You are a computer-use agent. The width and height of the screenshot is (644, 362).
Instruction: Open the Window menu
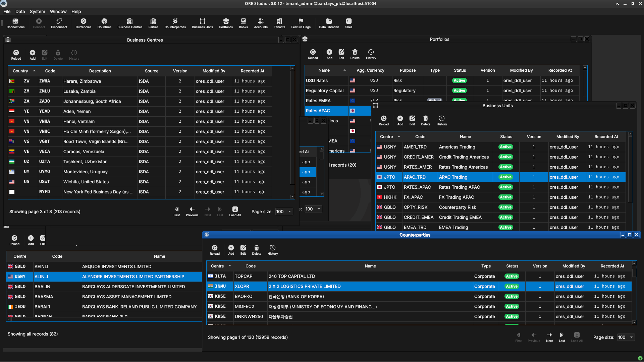(58, 11)
